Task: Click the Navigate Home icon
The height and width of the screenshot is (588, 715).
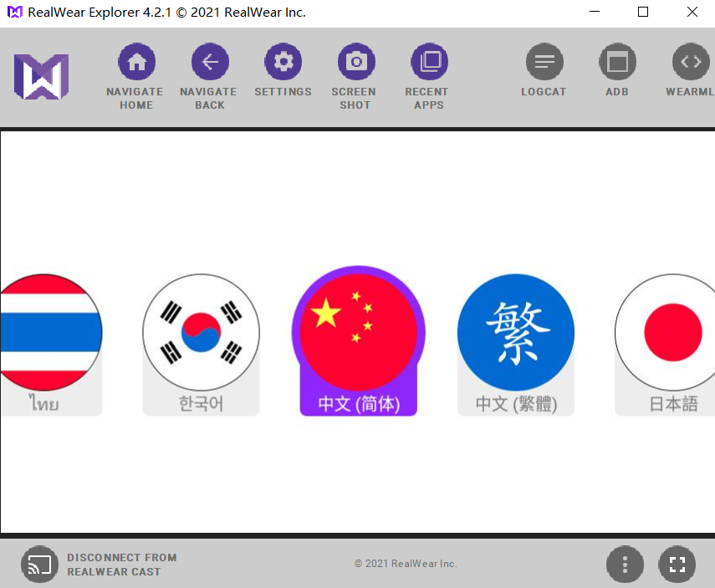Action: (x=136, y=63)
